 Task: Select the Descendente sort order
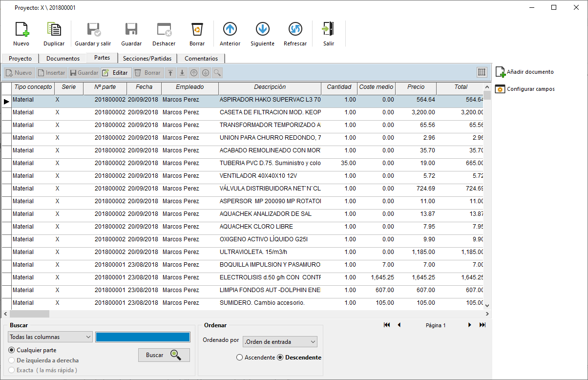click(299, 358)
